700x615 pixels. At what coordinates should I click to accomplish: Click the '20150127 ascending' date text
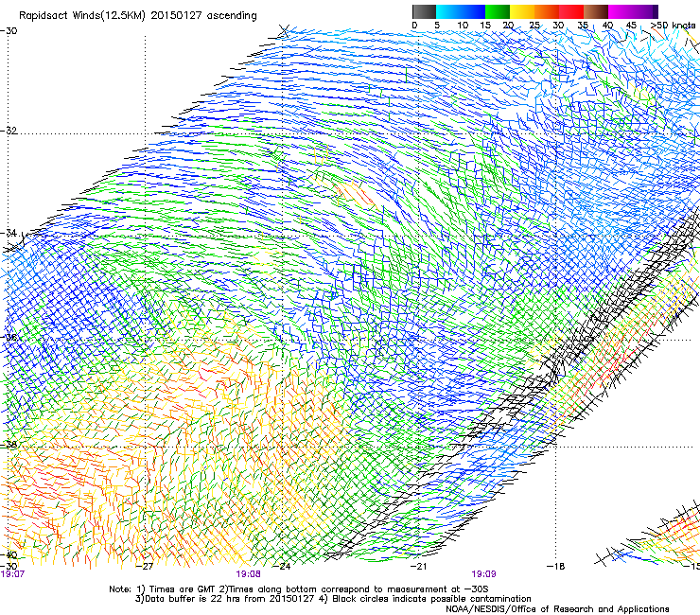click(x=203, y=16)
